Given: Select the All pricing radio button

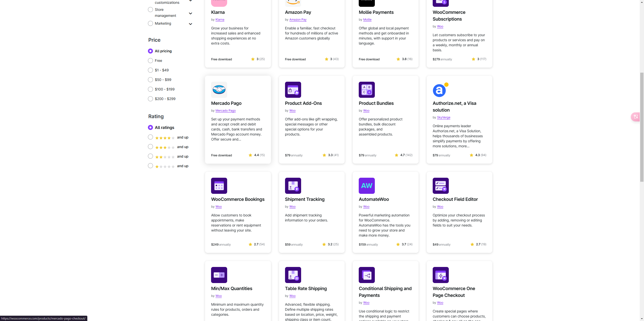Looking at the screenshot, I should point(150,51).
